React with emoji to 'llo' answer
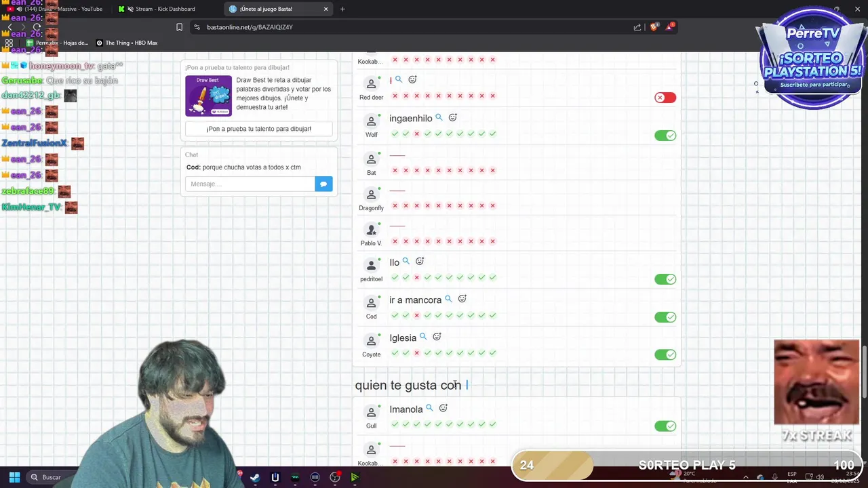 pos(420,262)
